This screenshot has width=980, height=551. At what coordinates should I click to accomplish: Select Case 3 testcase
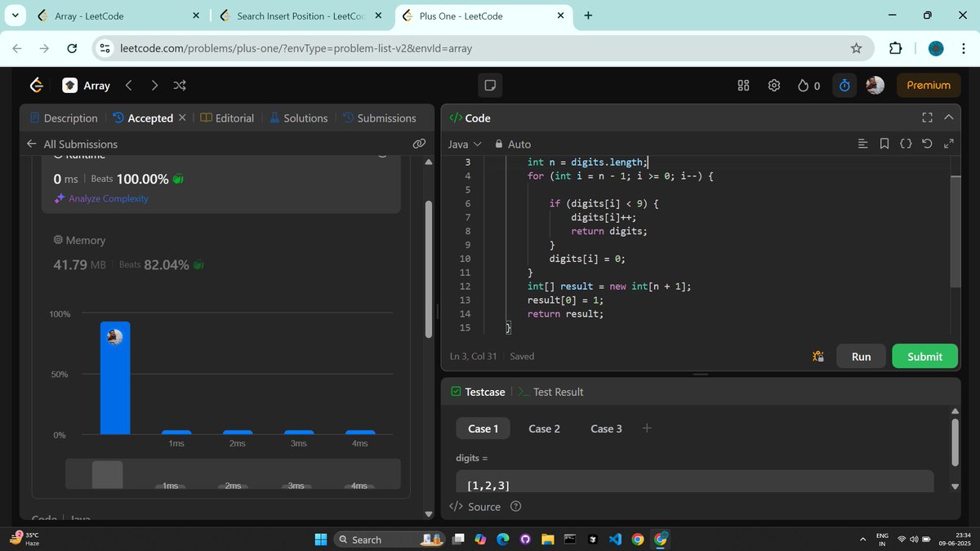pyautogui.click(x=606, y=429)
